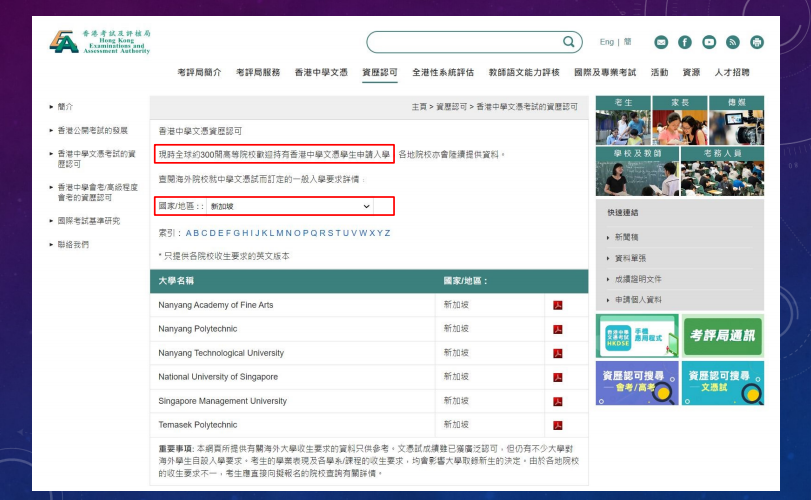Open the Facebook icon
This screenshot has width=811, height=500.
coord(685,42)
